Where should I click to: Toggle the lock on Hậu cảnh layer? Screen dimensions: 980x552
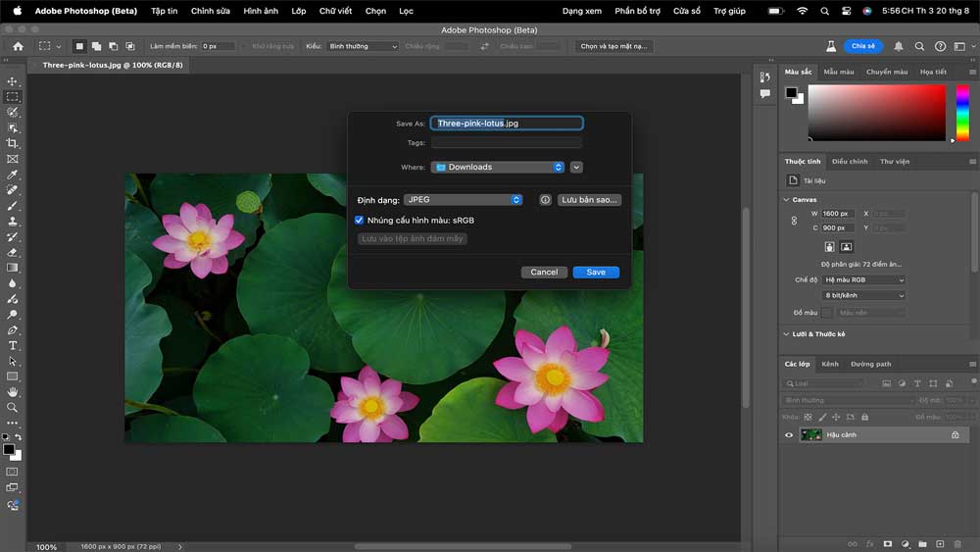[x=955, y=435]
